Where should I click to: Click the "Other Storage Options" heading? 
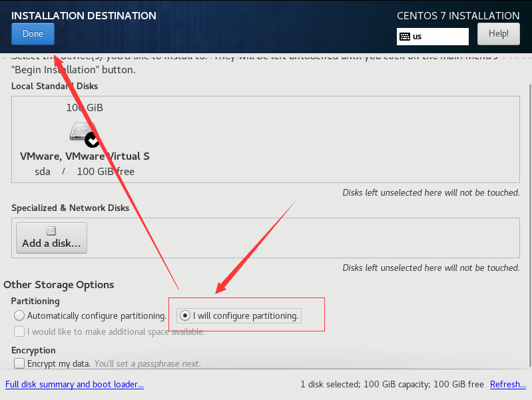coord(59,285)
